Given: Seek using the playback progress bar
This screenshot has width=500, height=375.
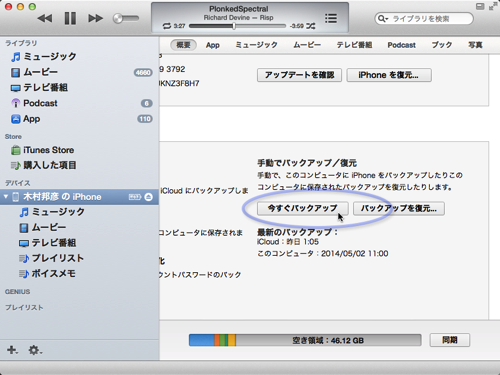Looking at the screenshot, I should (237, 26).
